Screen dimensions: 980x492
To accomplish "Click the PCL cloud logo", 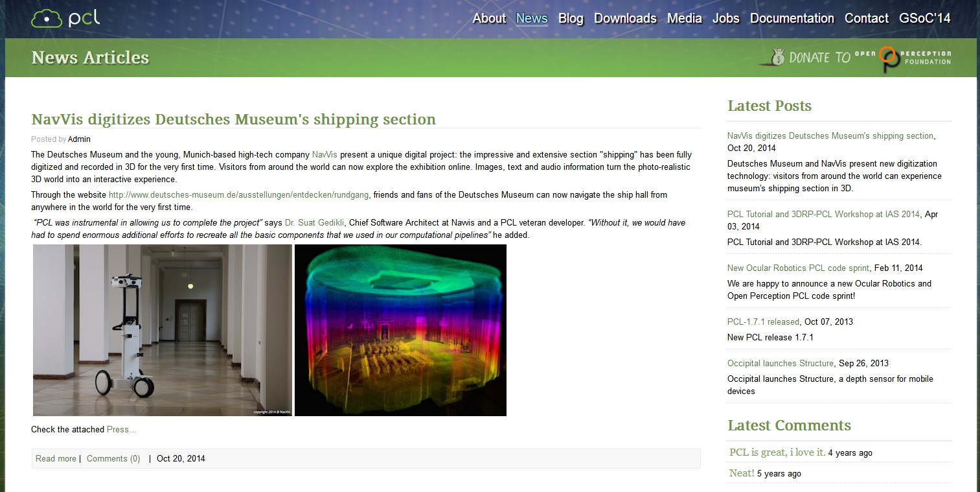I will [x=65, y=18].
